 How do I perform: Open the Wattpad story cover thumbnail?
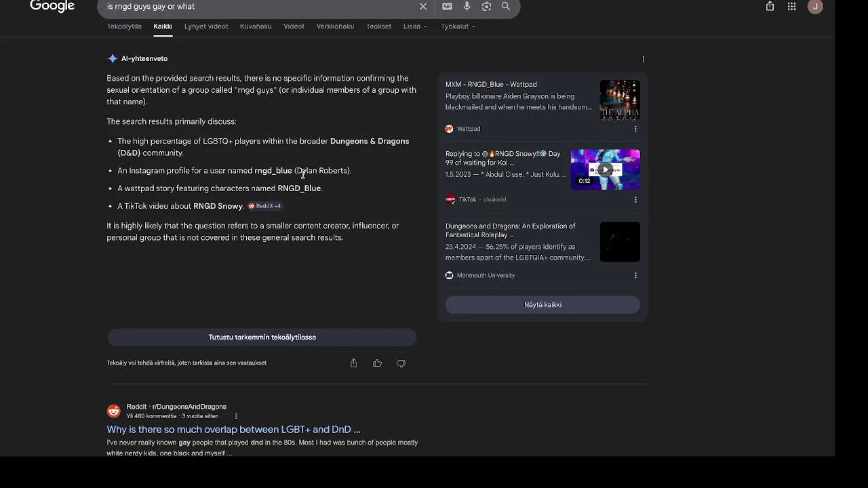(x=620, y=100)
